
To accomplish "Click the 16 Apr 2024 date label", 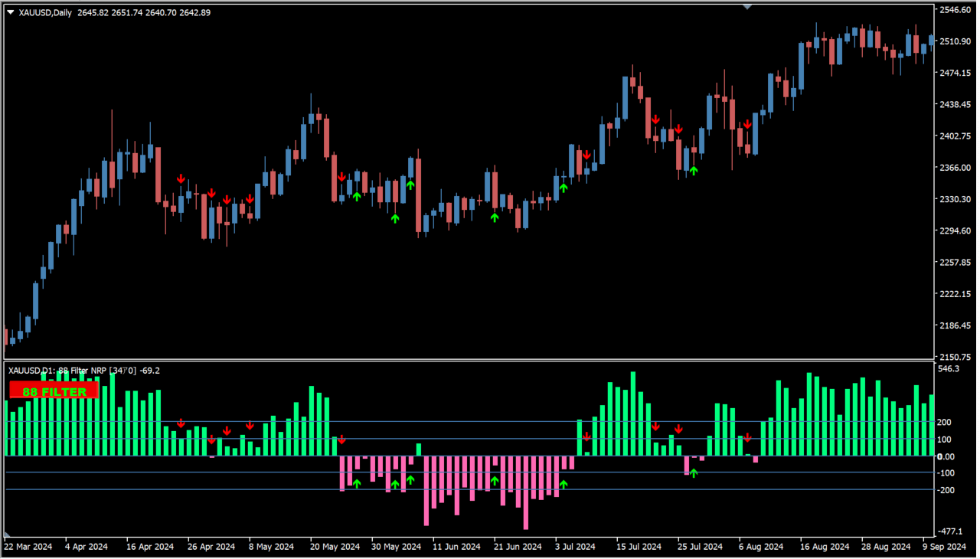I will coord(150,547).
